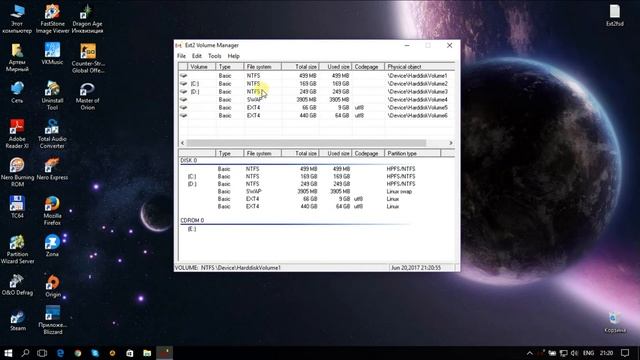
Task: Open the taskbar search magnifier
Action: click(x=25, y=353)
